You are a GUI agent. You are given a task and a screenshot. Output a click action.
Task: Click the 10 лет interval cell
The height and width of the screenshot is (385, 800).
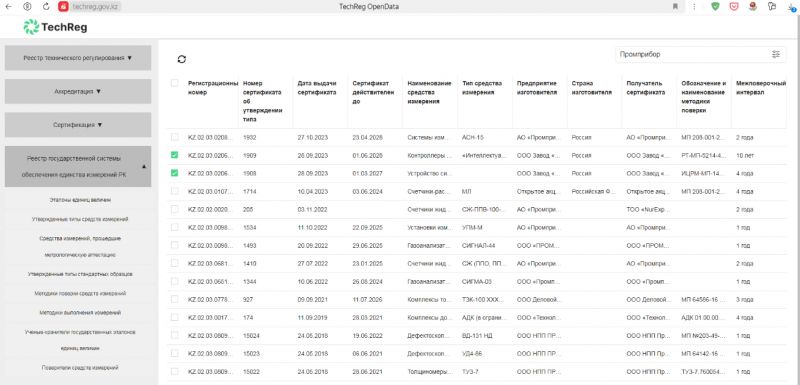[x=745, y=156]
